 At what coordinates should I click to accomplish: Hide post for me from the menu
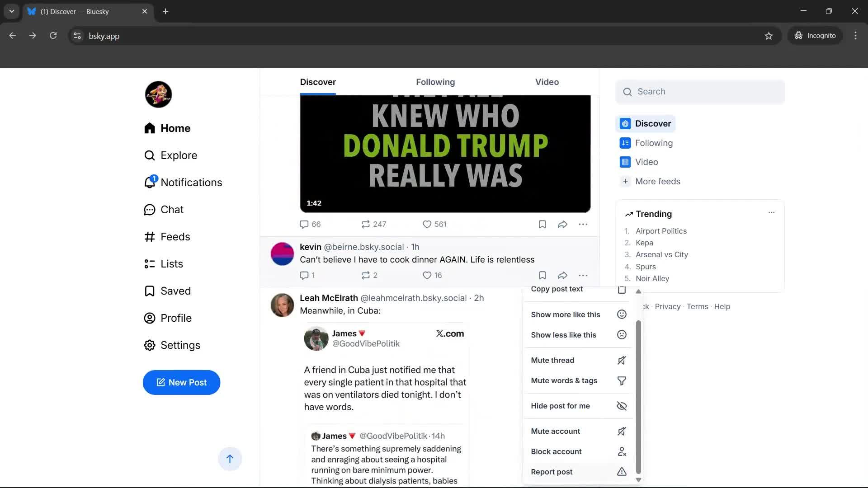(561, 405)
